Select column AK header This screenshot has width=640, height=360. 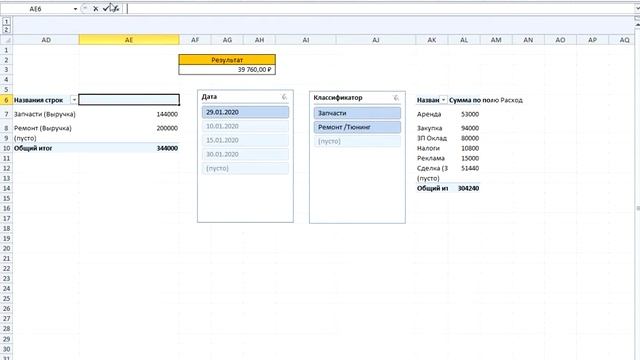tap(432, 40)
